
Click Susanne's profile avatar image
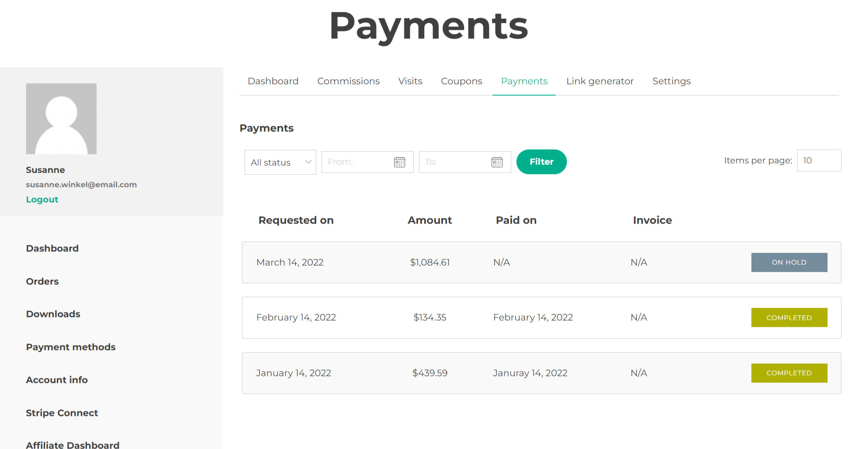tap(61, 119)
